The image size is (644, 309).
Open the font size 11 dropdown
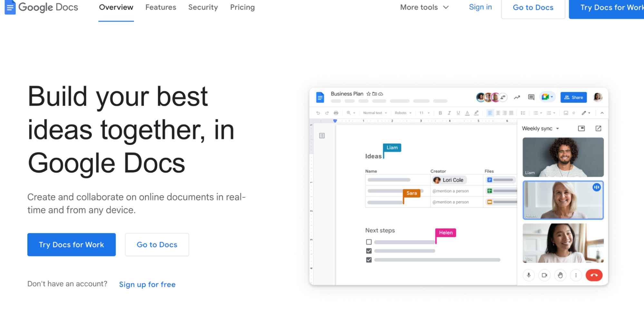click(424, 113)
